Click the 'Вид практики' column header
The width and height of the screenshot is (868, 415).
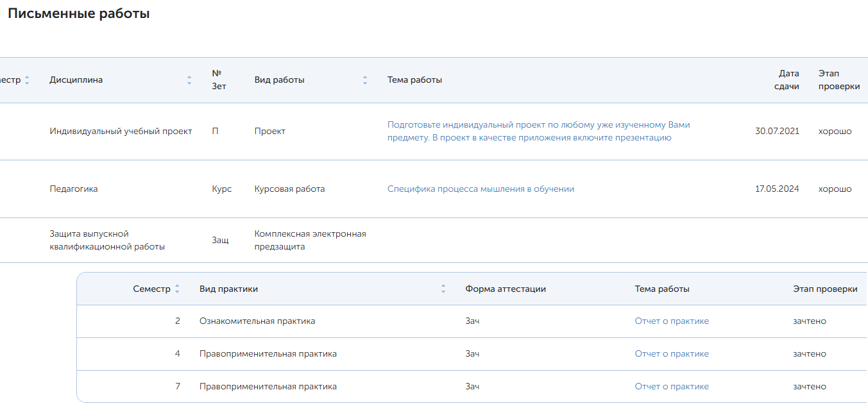click(228, 289)
